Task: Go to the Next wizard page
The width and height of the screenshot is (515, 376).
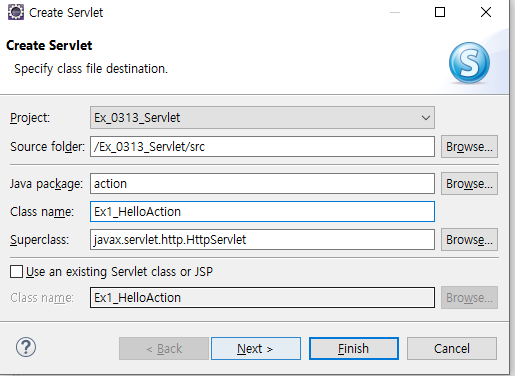Action: [256, 349]
